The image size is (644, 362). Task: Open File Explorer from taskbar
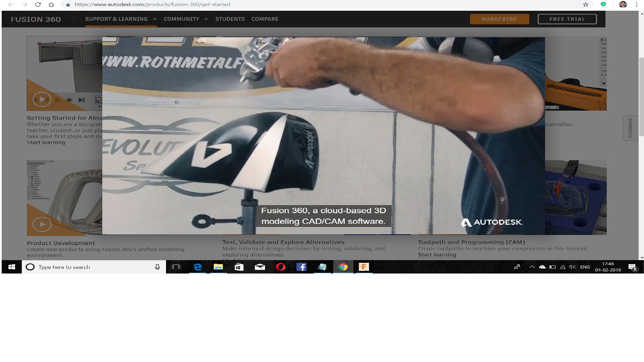pos(218,267)
